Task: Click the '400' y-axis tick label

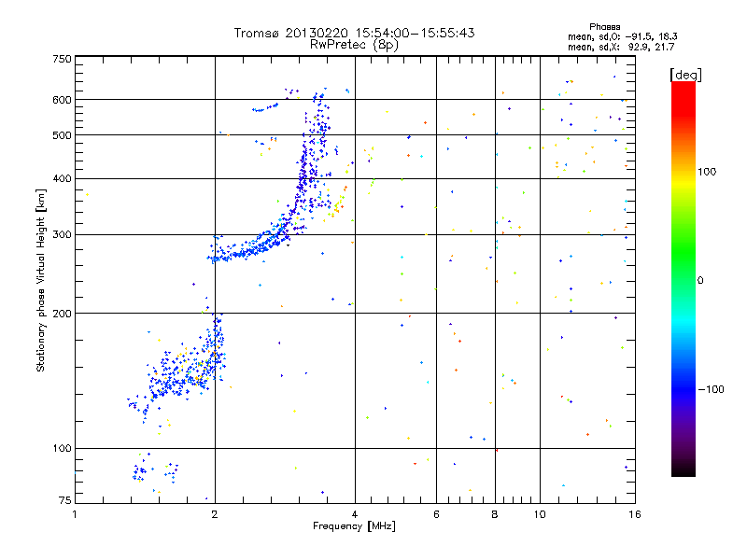Action: (x=62, y=178)
